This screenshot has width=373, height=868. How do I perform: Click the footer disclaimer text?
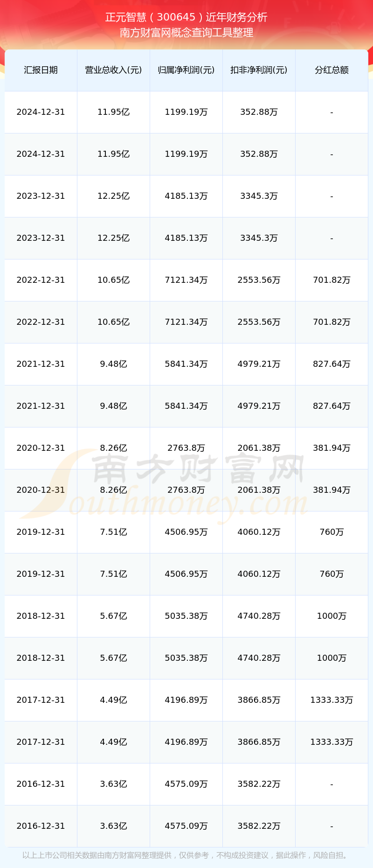[x=186, y=855]
